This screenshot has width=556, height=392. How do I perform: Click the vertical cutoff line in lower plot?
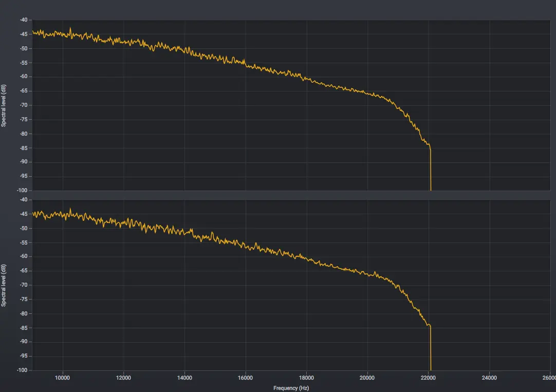click(430, 349)
